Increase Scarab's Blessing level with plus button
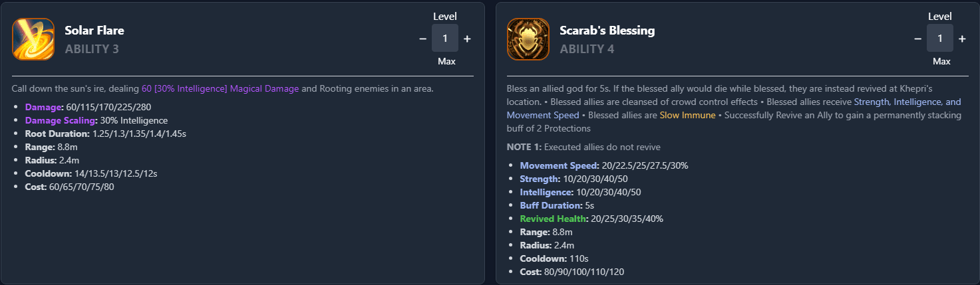 tap(962, 39)
